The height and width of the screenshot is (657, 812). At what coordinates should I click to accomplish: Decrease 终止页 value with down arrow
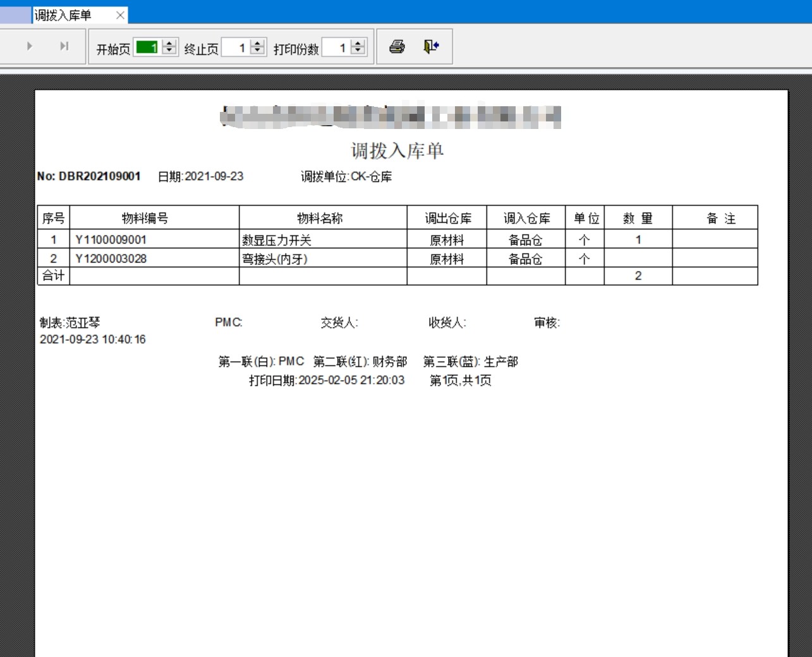(257, 51)
